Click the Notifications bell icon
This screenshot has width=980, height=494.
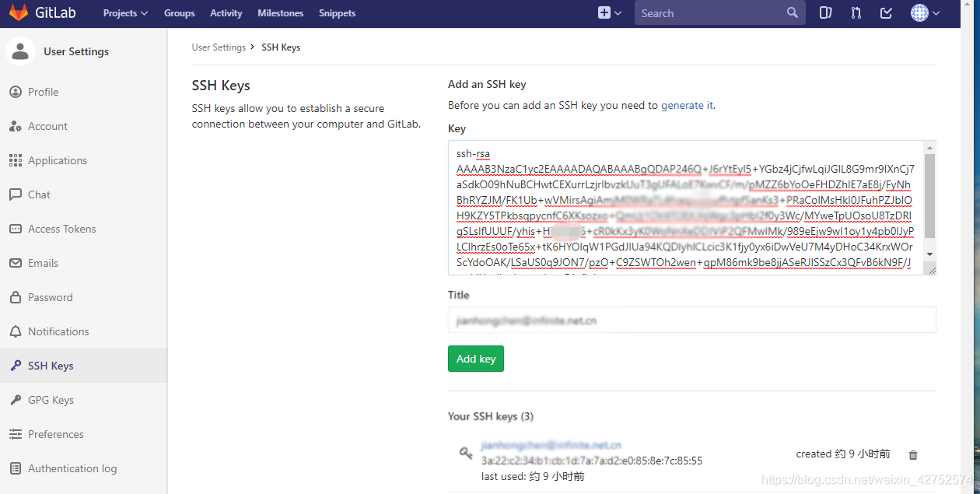coord(16,331)
